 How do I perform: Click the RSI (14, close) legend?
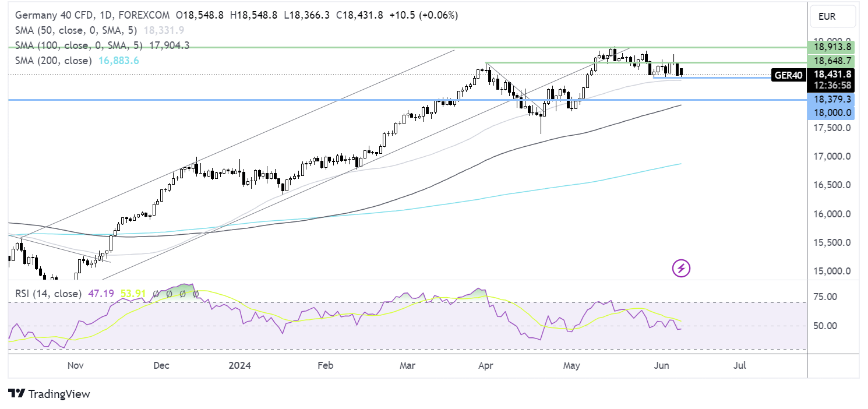(48, 294)
